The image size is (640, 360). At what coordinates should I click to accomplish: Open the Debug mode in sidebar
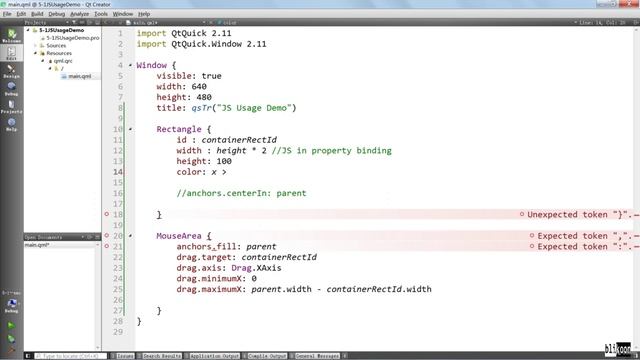[11, 89]
